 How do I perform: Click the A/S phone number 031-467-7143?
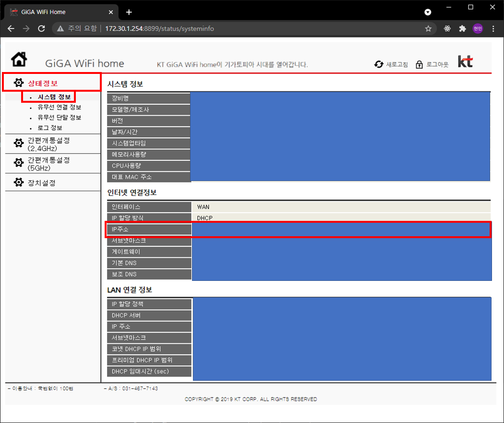140,388
